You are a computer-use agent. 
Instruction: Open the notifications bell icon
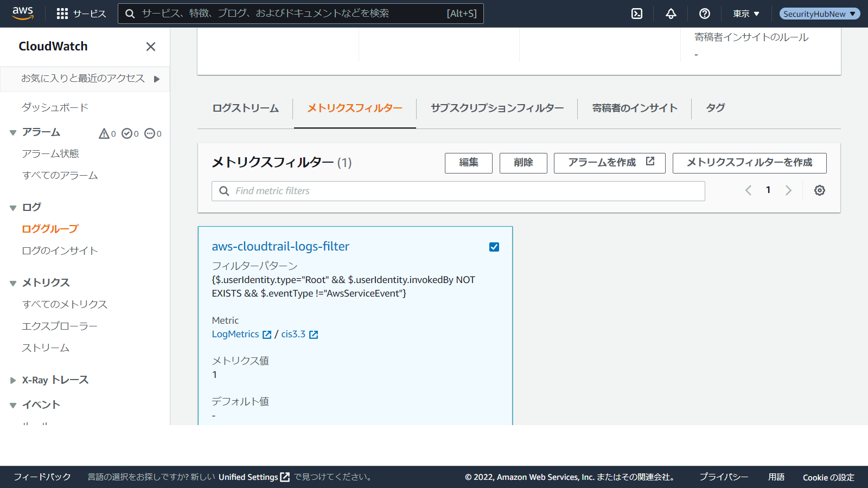pos(671,14)
